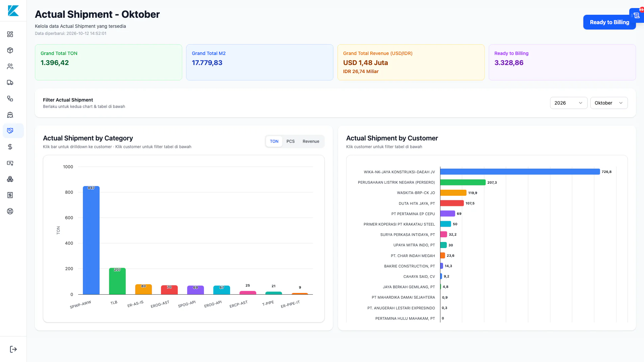Screen dimensions: 644x362
Task: Click the PERUSAHAAN LISTRIK NEGARA customer bar
Action: pyautogui.click(x=463, y=182)
